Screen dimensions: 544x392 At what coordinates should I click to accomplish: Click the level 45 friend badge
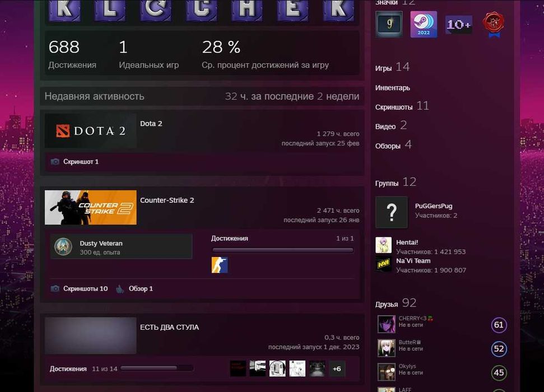[499, 373]
